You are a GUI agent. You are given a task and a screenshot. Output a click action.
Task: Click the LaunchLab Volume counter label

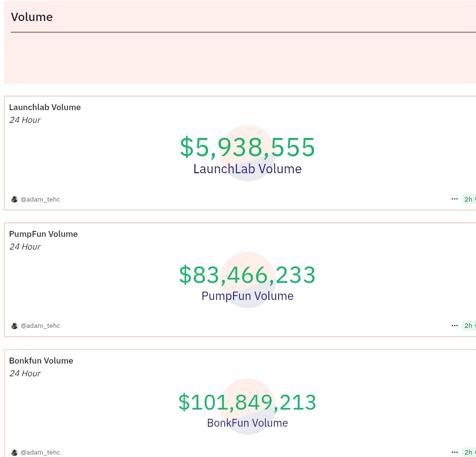tap(247, 169)
